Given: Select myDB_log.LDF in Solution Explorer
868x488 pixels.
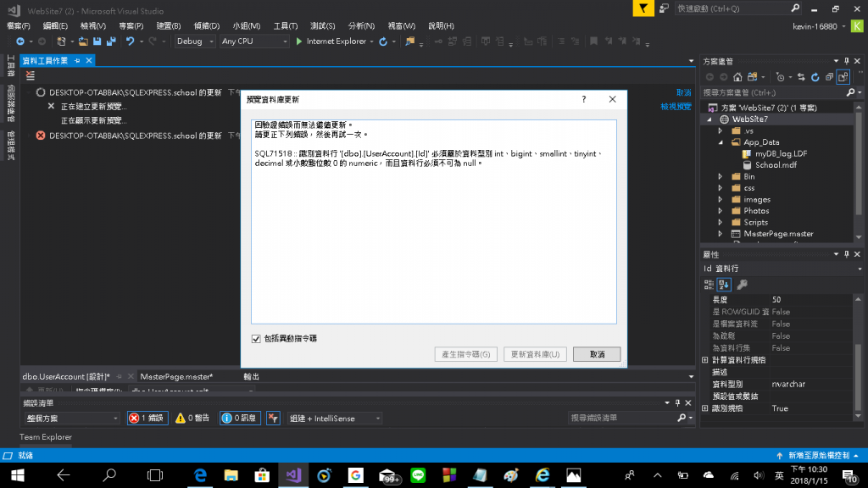Looking at the screenshot, I should coord(781,154).
